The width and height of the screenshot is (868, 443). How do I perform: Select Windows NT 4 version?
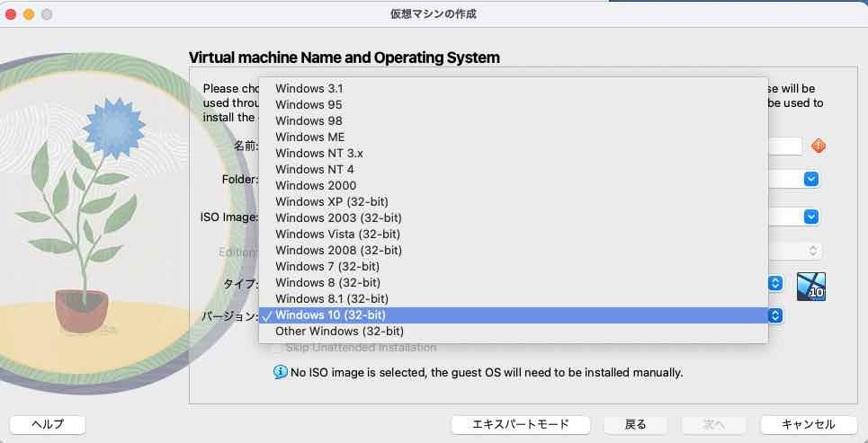514,169
